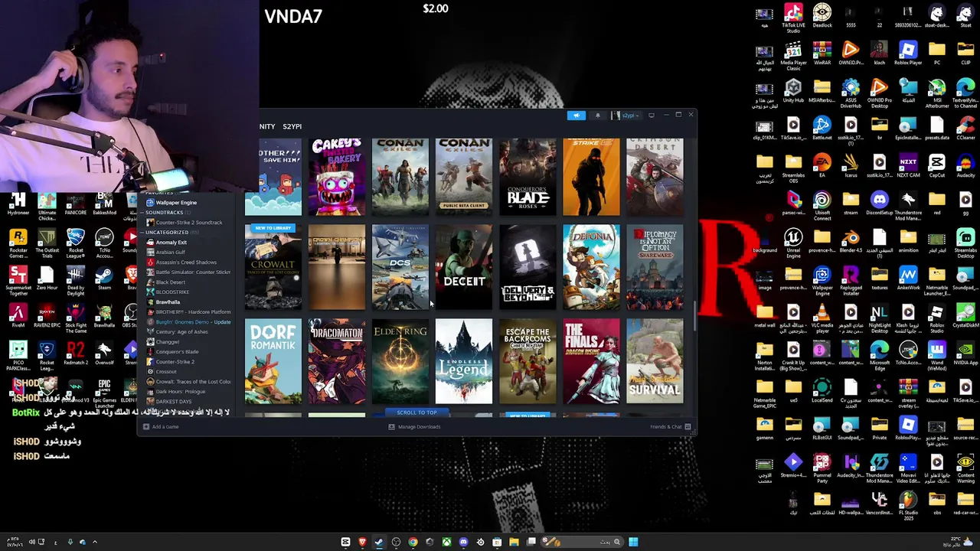Open MSI Afterburner desktop icon

coord(936,93)
